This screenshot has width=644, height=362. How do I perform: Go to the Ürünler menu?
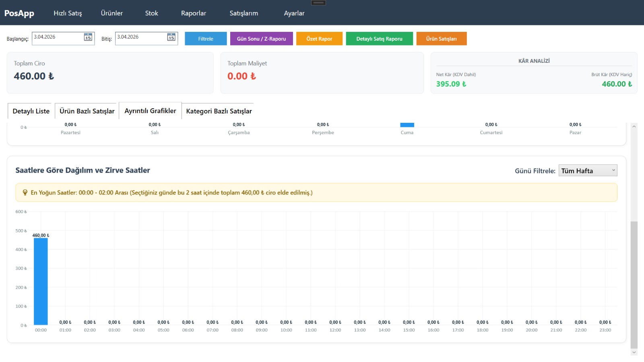click(111, 13)
